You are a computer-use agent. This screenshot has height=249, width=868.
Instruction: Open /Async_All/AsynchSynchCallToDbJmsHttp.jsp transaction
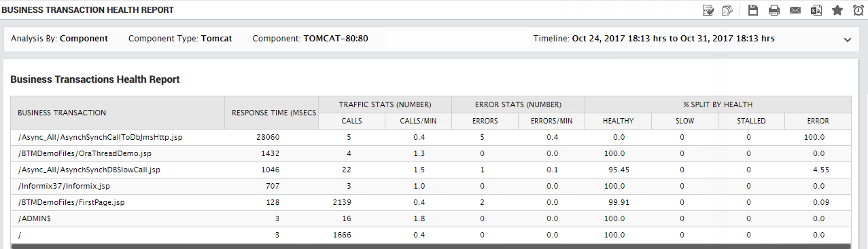(101, 137)
